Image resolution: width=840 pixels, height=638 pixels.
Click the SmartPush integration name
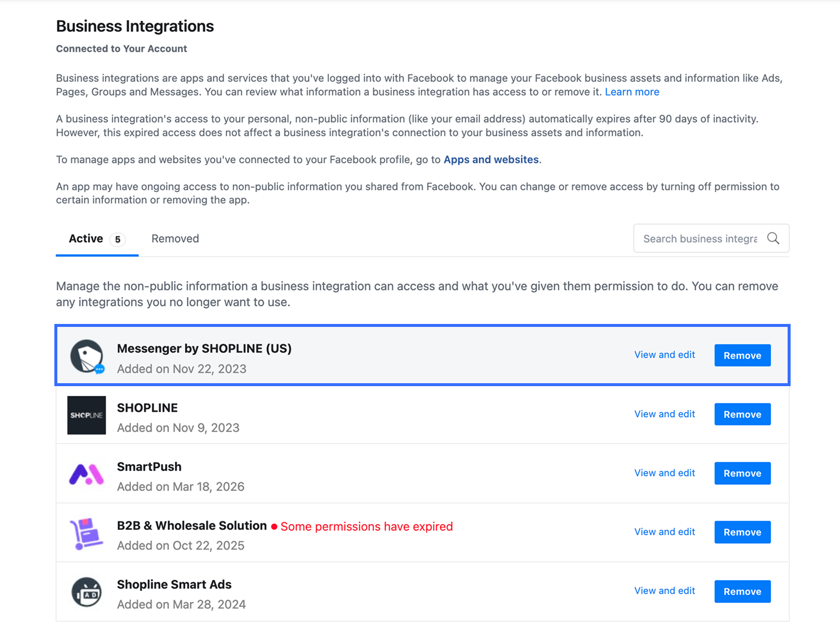tap(149, 467)
